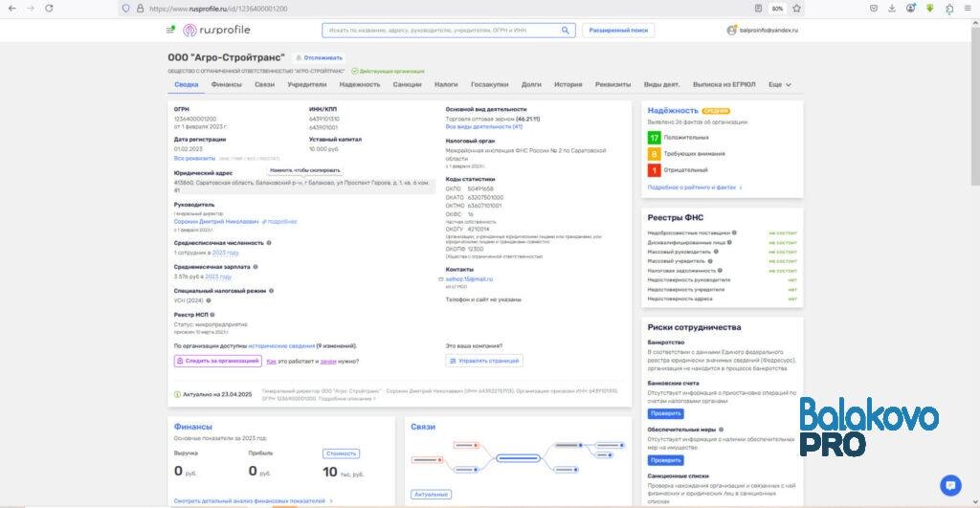980x508 pixels.
Task: Click info icon next to Среднемесячная зарплата
Action: point(256,267)
